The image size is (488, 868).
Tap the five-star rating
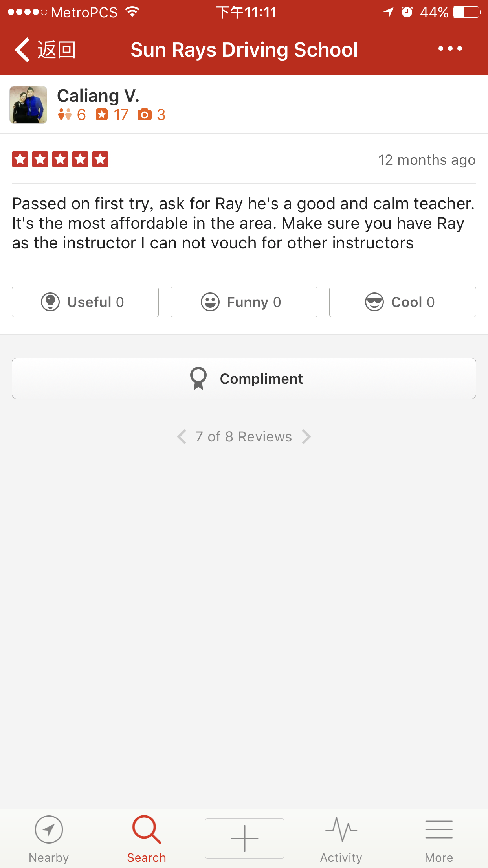pos(60,160)
